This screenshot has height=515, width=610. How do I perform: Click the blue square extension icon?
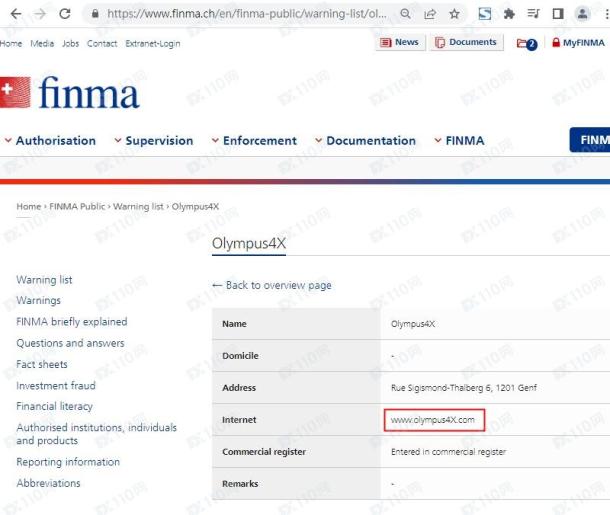(485, 14)
